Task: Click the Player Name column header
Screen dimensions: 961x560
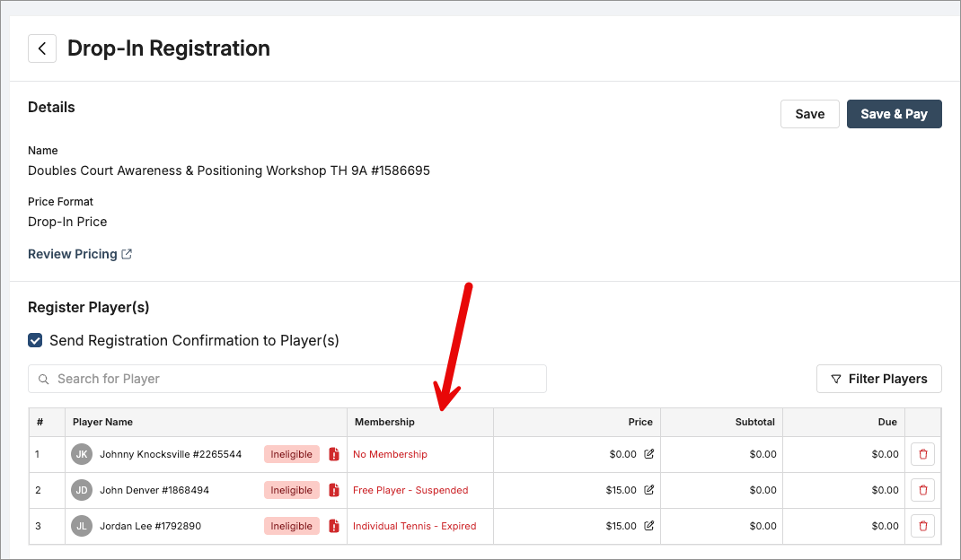Action: click(x=102, y=422)
